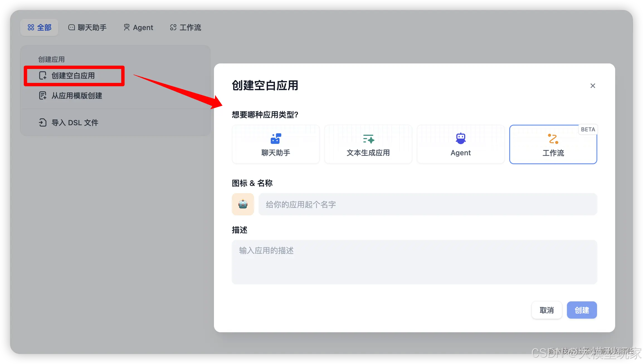Image resolution: width=643 pixels, height=364 pixels.
Task: Select Agent as the app type
Action: (x=460, y=144)
